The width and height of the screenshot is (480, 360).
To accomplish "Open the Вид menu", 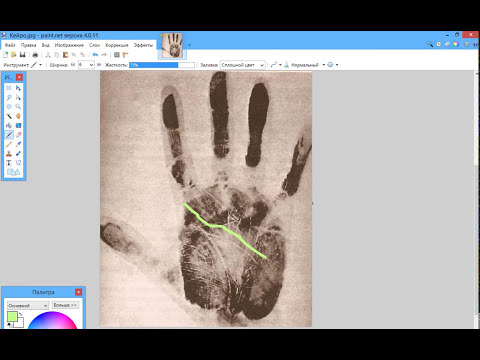I will tap(46, 45).
